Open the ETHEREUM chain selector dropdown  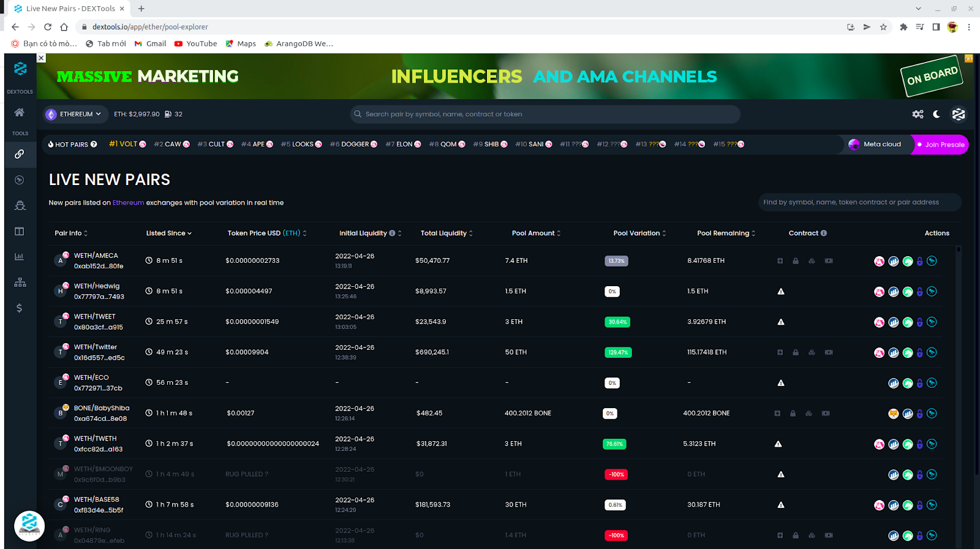(x=75, y=114)
